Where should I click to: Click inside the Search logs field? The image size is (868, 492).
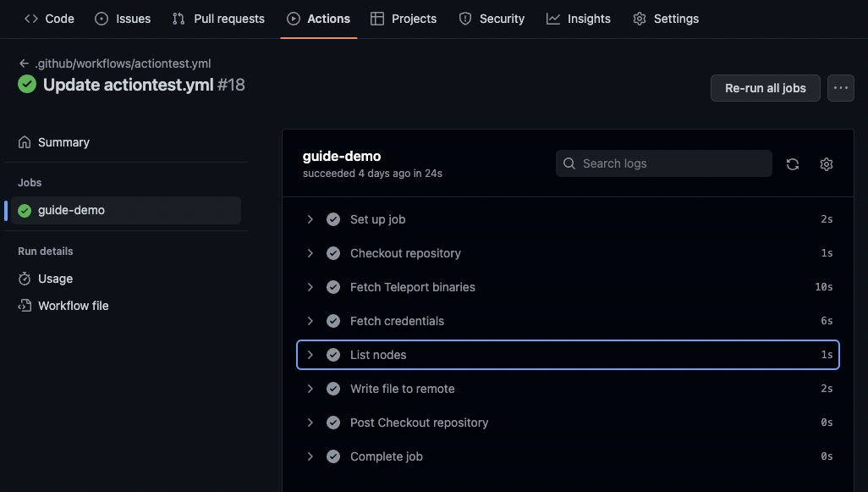664,163
